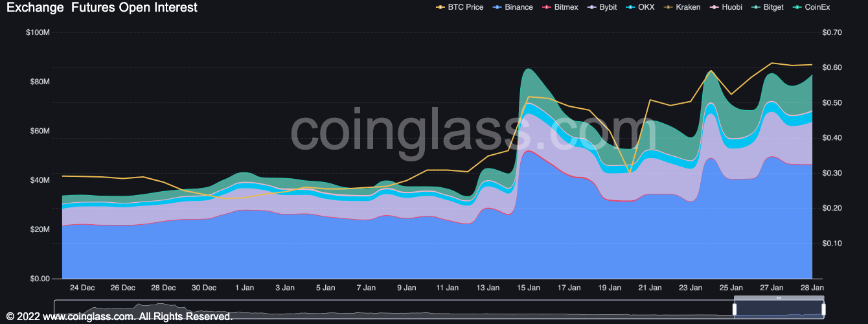Click the coinglass.com copyright notice
The image size is (868, 324).
(x=119, y=317)
